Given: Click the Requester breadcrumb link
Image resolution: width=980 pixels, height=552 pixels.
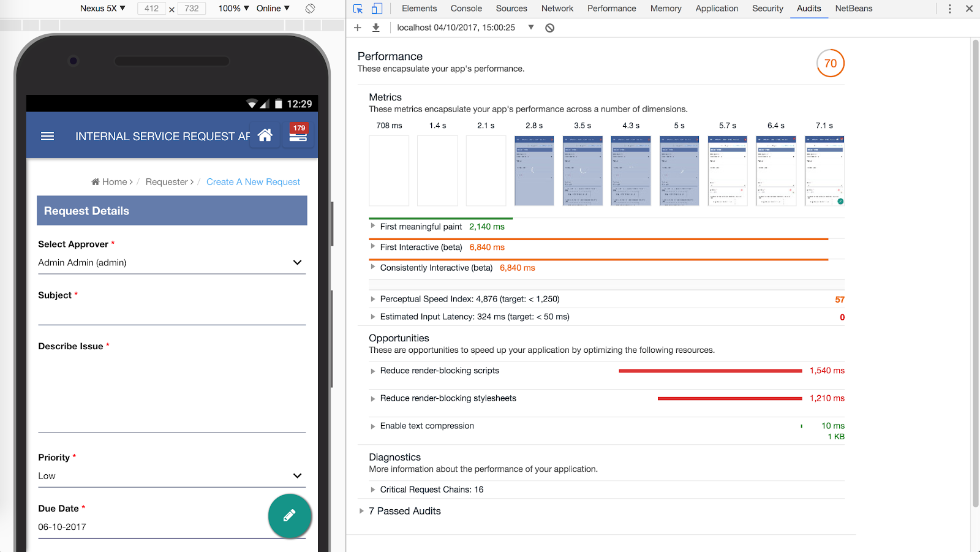Looking at the screenshot, I should 167,182.
